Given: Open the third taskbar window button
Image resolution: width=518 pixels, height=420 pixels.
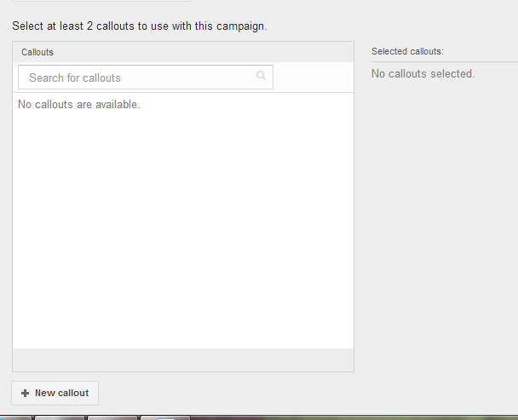Looking at the screenshot, I should pyautogui.click(x=112, y=418).
